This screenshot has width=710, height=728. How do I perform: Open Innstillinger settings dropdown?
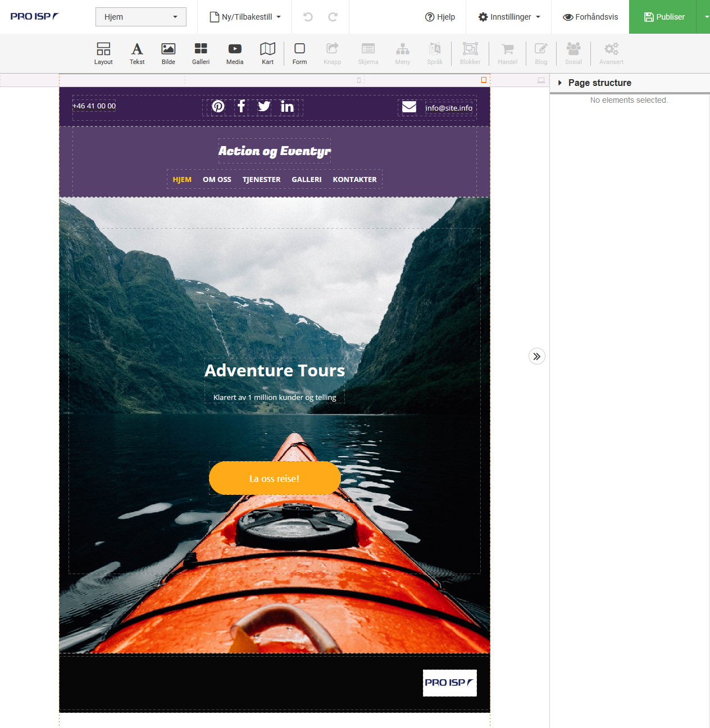tap(509, 17)
